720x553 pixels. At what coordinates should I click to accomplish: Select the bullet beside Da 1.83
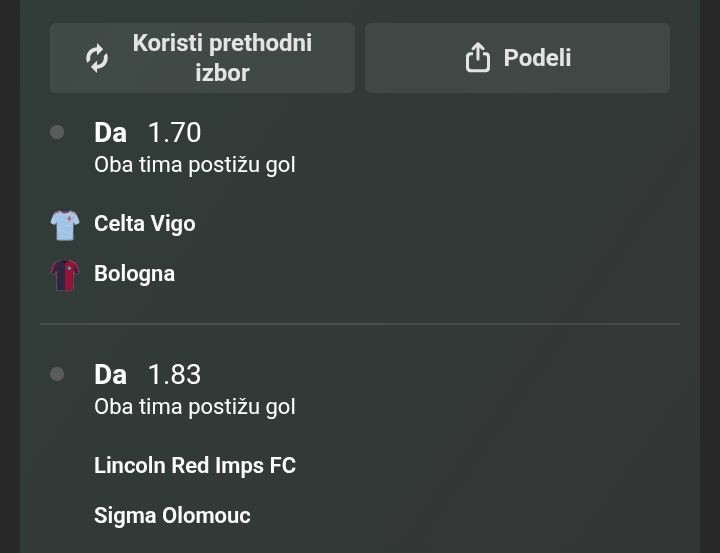(57, 374)
